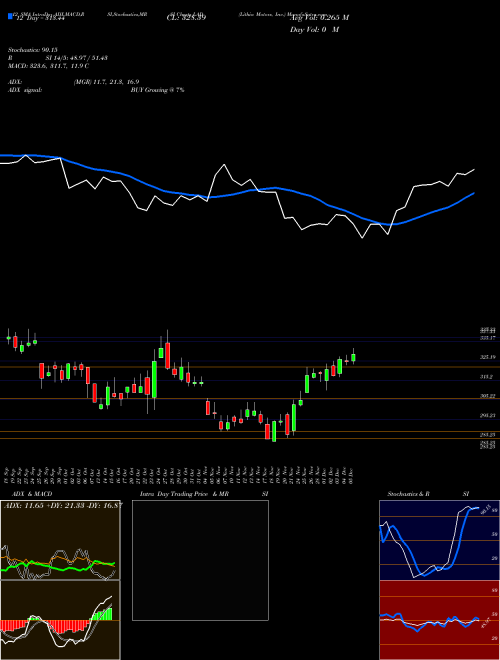Click the tall red candle at October peak
This screenshot has width=500, height=660.
168,355
